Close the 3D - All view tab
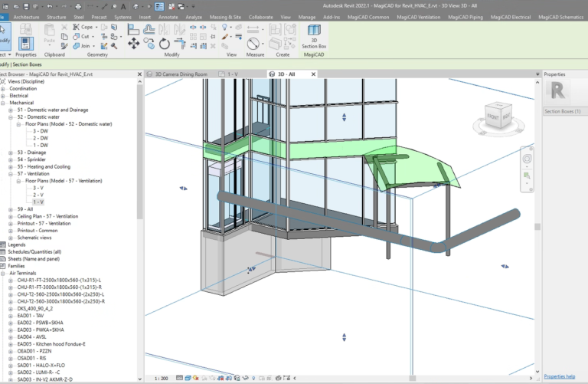588x384 pixels. coord(313,74)
